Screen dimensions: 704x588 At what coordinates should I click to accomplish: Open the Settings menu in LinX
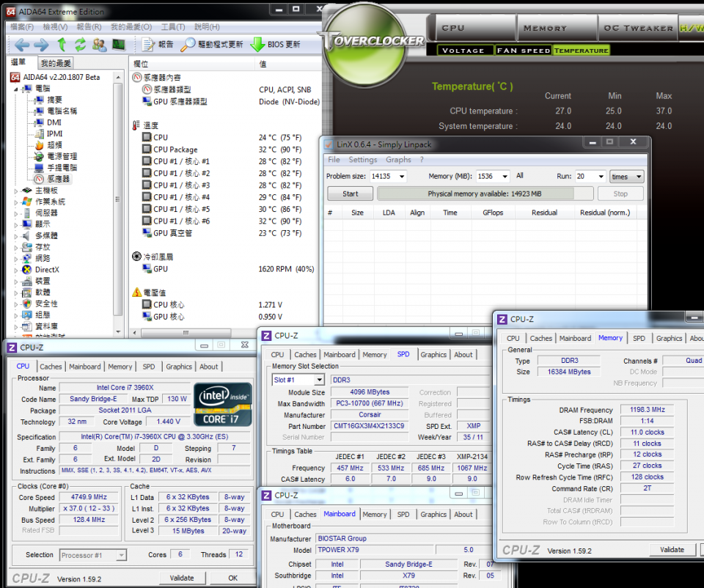click(362, 160)
